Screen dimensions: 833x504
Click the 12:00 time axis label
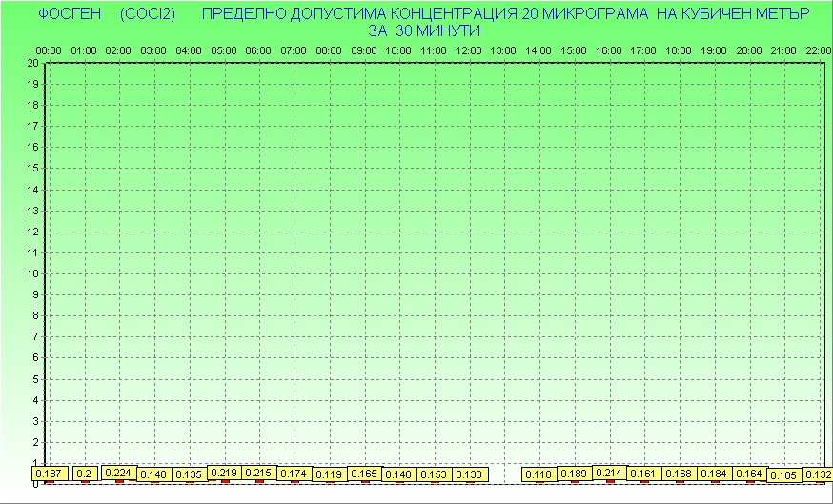pyautogui.click(x=469, y=51)
